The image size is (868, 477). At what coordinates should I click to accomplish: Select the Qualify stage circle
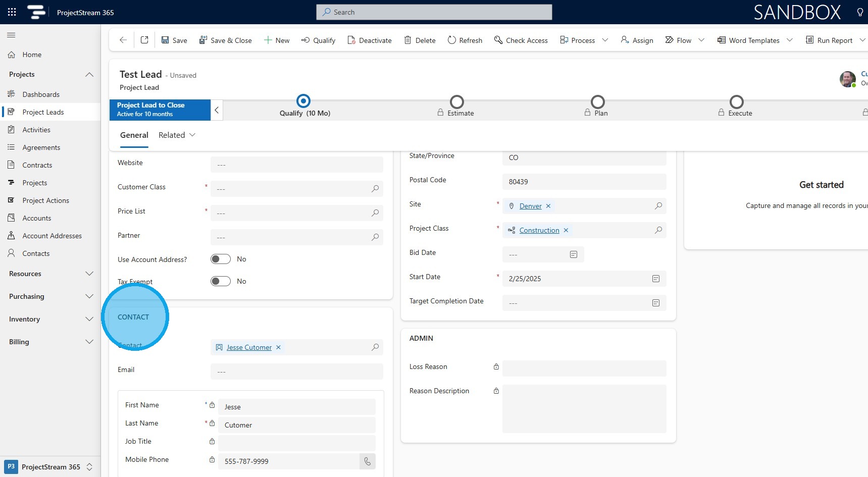coord(303,101)
